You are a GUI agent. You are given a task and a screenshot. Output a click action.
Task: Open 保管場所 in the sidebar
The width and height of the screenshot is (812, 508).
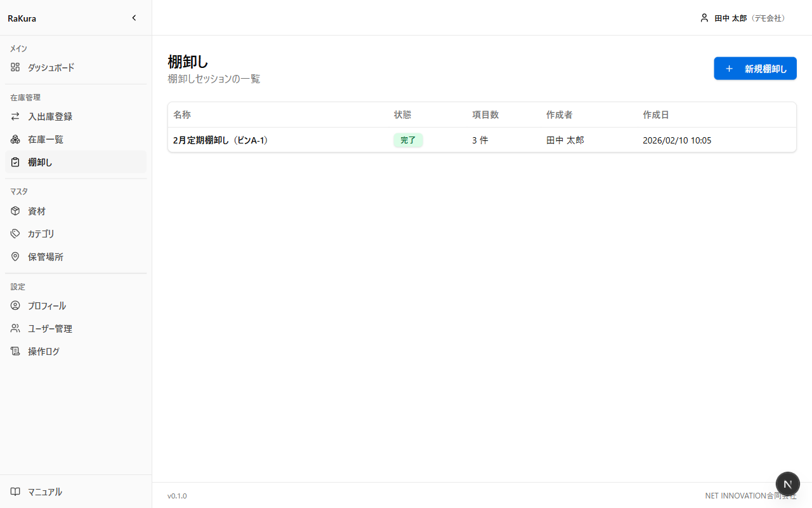point(75,257)
